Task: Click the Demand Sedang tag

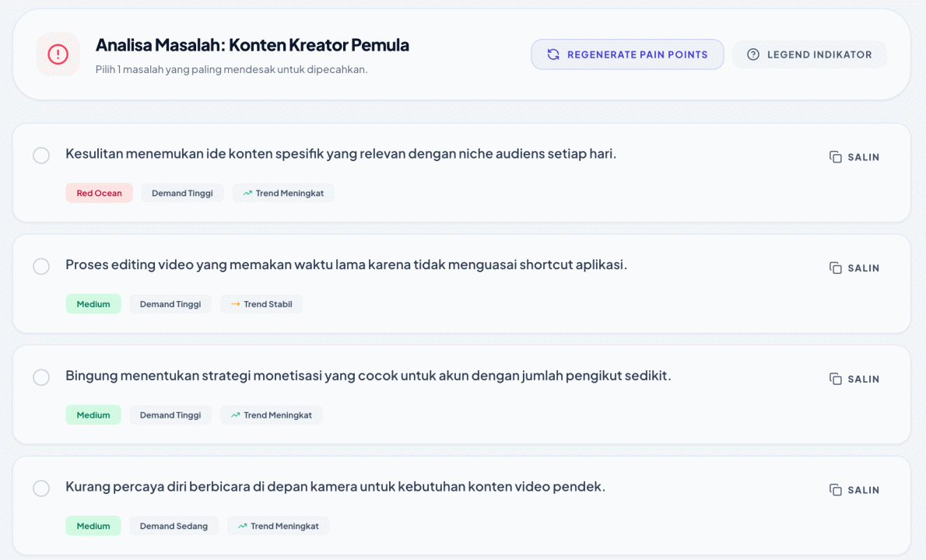Action: click(x=174, y=526)
